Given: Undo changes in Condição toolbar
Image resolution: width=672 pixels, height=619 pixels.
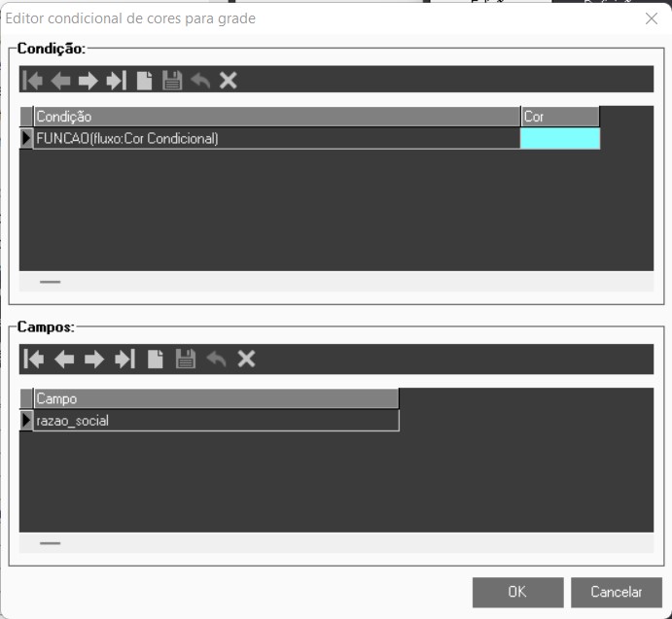Looking at the screenshot, I should pyautogui.click(x=200, y=81).
